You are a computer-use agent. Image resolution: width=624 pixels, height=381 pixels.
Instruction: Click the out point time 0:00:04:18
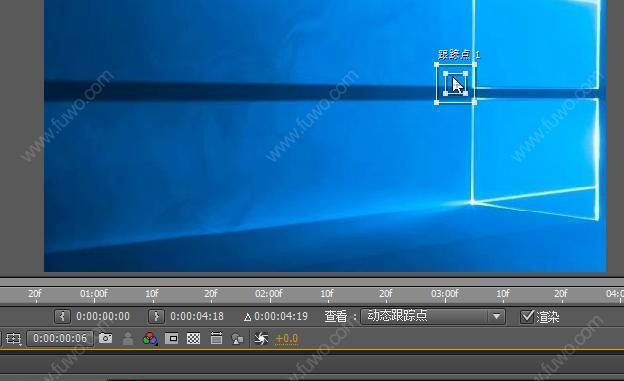point(197,317)
